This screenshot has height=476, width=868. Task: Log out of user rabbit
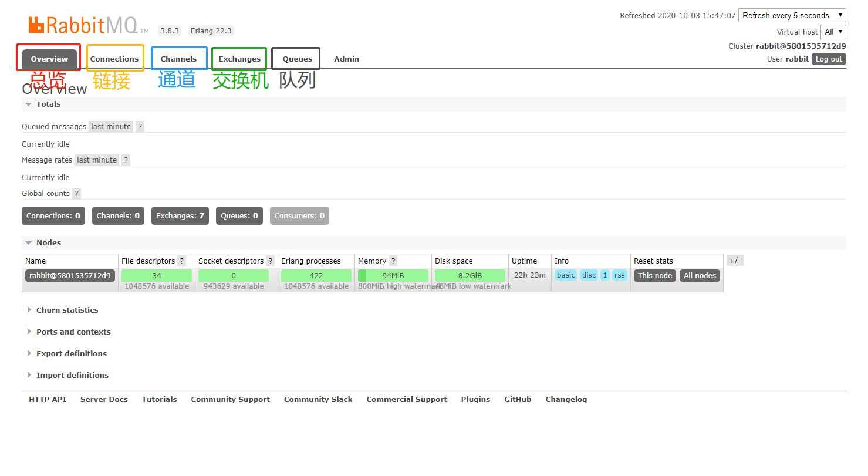(829, 59)
